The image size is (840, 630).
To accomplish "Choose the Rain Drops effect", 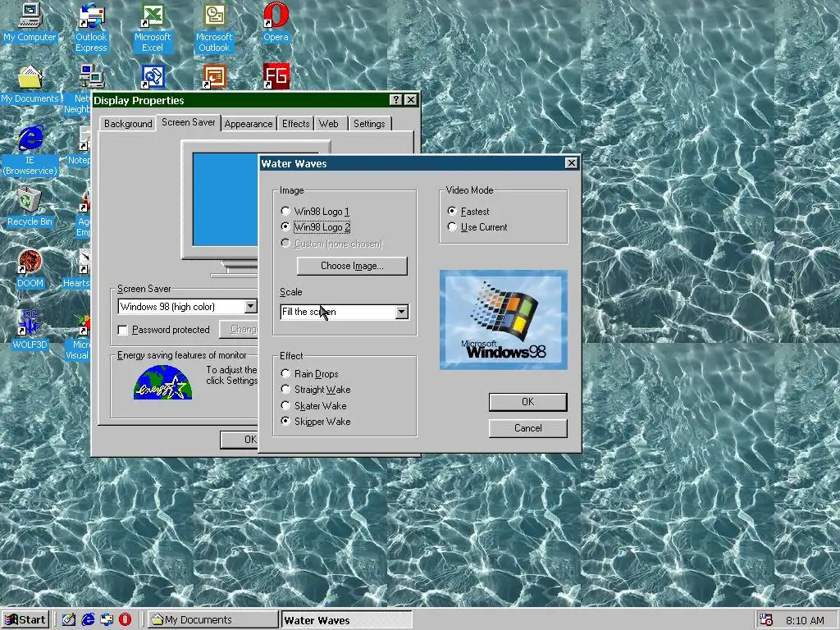I will click(285, 373).
